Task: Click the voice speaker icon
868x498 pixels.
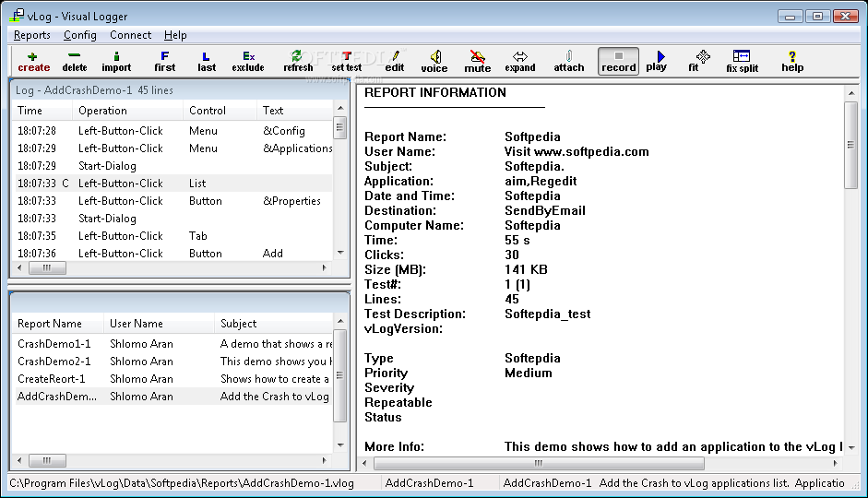Action: tap(434, 62)
